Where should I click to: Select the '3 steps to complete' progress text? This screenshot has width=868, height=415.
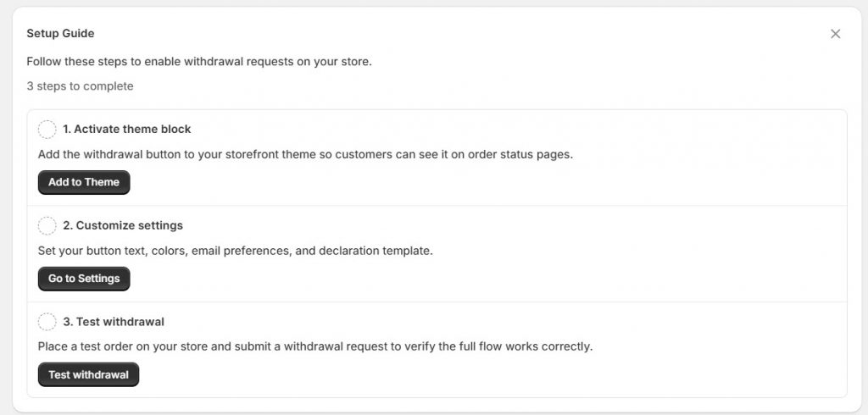(80, 86)
